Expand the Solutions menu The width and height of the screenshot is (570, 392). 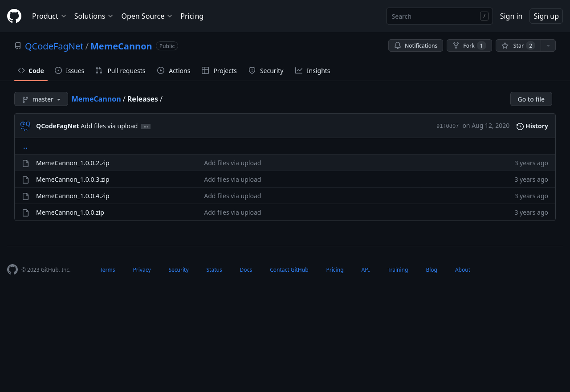coord(94,16)
